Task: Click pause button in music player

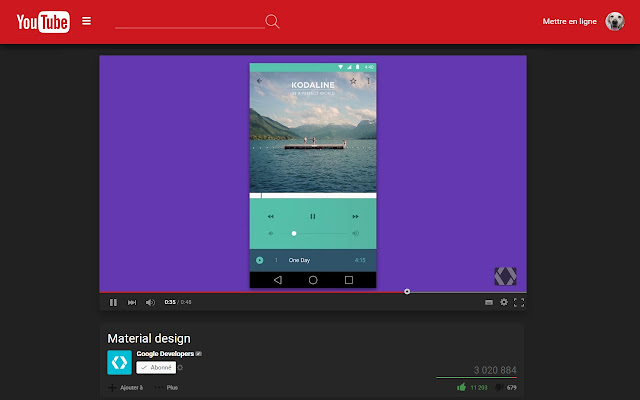Action: 313,216
